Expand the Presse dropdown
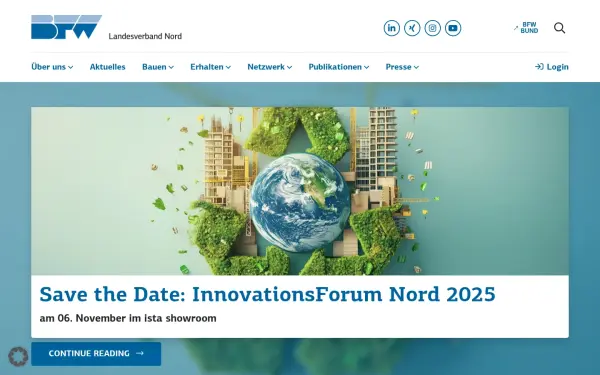The width and height of the screenshot is (600, 375). coord(402,67)
